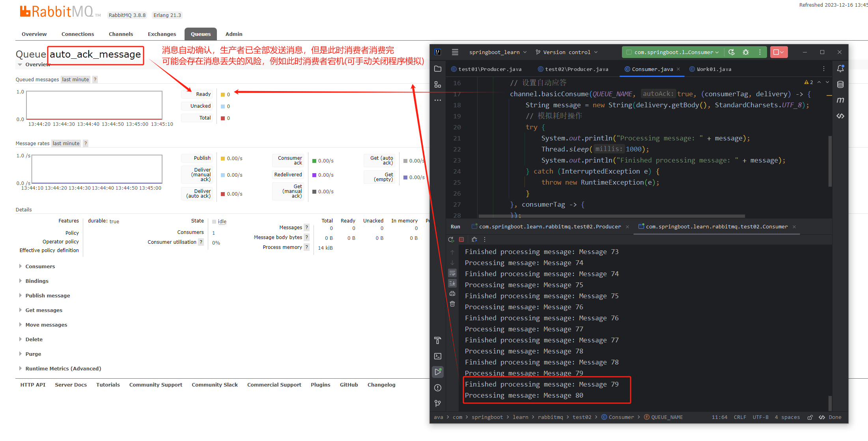Open IDE notifications bell
868x441 pixels.
840,69
